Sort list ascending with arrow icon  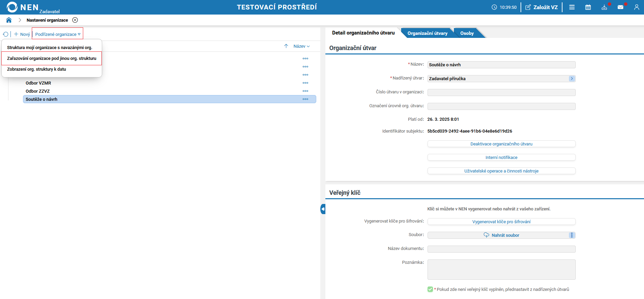point(286,46)
